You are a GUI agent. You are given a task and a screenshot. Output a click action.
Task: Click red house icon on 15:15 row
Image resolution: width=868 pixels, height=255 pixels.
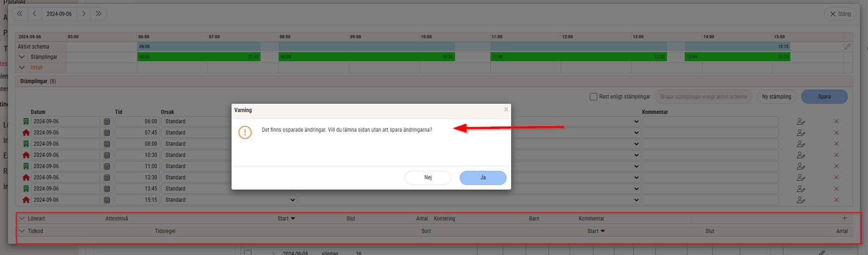coord(26,200)
